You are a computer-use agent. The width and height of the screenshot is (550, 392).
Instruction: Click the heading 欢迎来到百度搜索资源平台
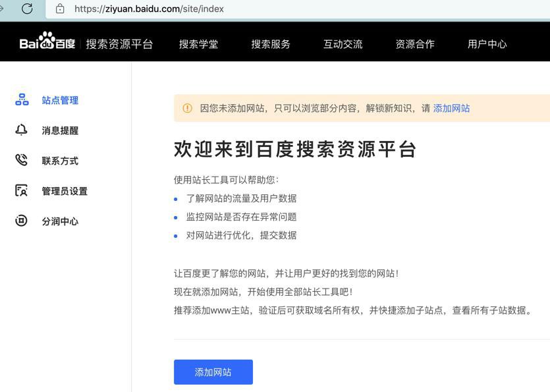(x=295, y=149)
